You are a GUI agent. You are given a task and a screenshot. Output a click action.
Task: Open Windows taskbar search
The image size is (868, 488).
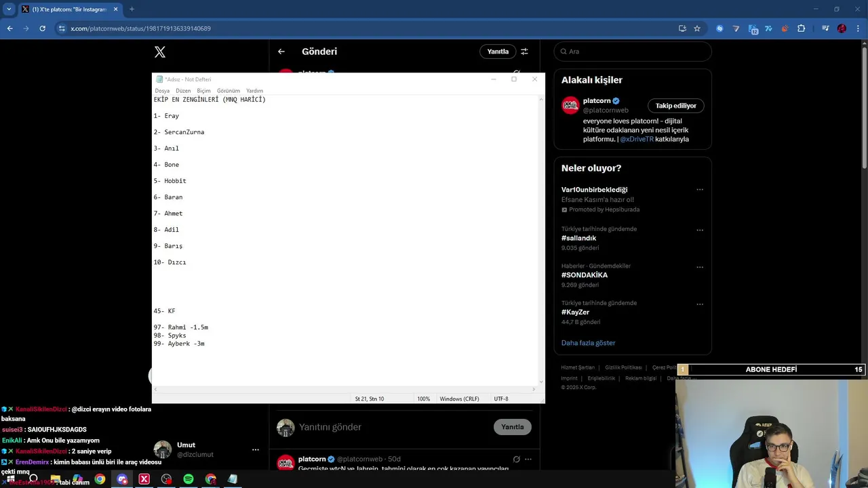(x=33, y=479)
